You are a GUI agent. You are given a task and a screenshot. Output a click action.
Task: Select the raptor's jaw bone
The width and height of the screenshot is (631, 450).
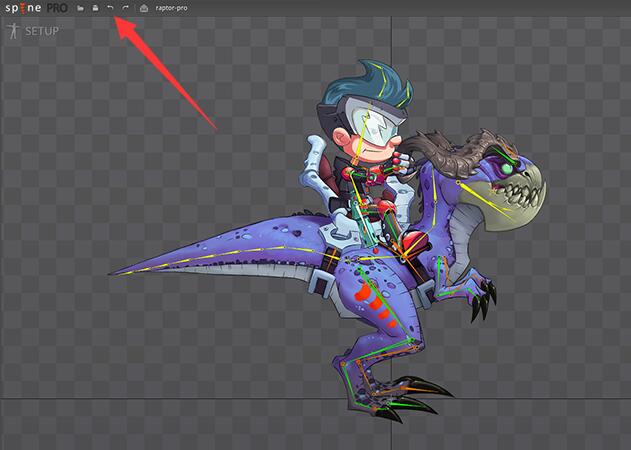click(485, 200)
